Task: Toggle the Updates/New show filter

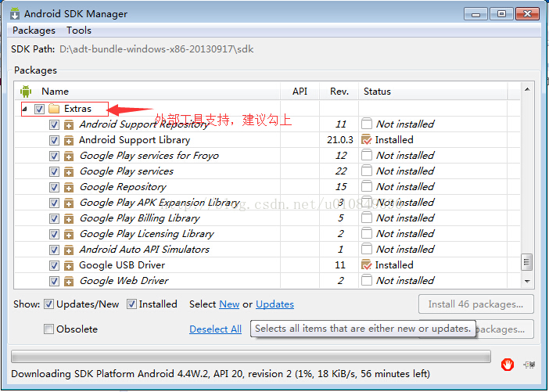Action: (48, 304)
